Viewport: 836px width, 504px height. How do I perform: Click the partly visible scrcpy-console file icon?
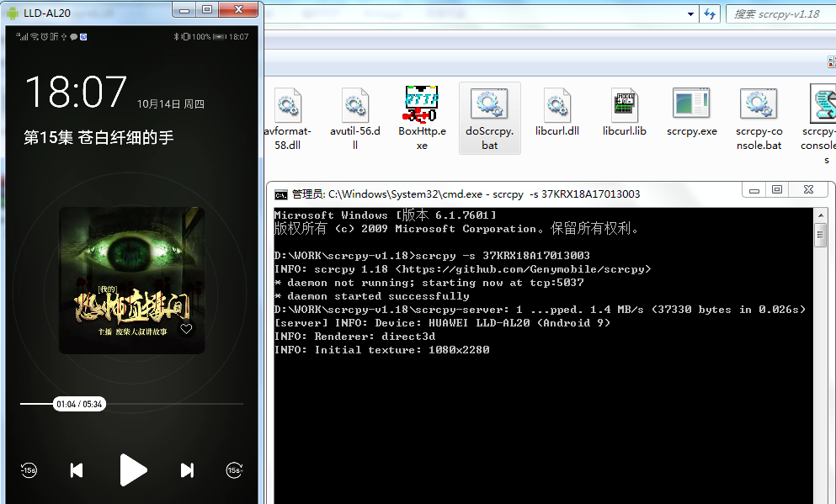(823, 103)
